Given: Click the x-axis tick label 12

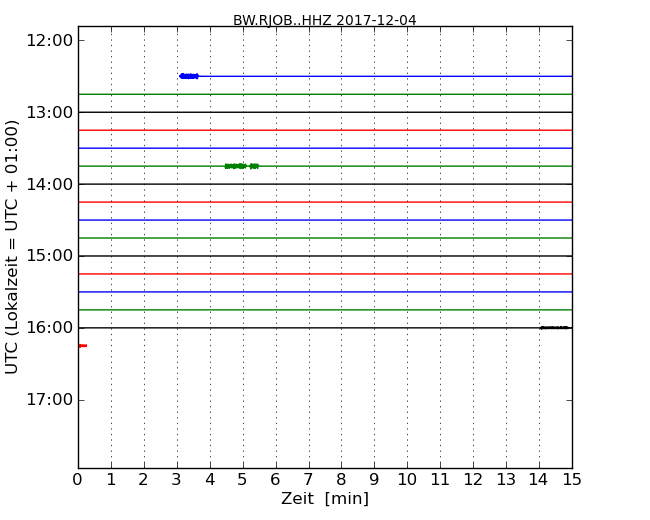Looking at the screenshot, I should coord(473,480).
